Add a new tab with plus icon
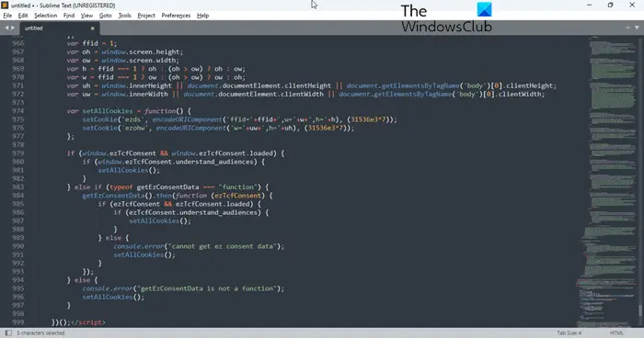The width and height of the screenshot is (644, 339). (627, 28)
